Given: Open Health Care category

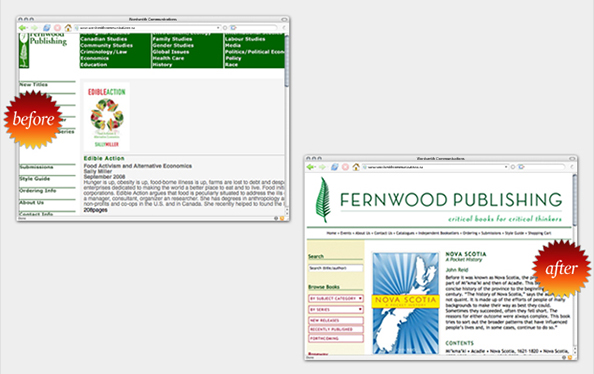Looking at the screenshot, I should click(168, 58).
